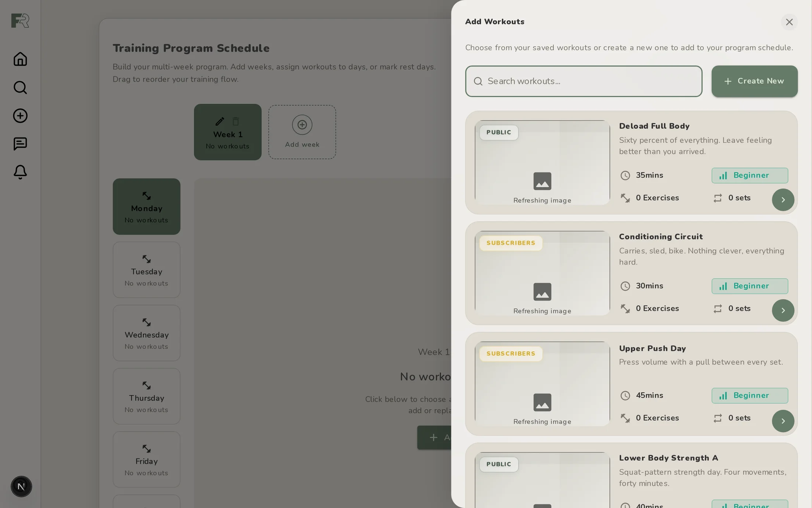Click the sidebar plus-circle create icon
812x508 pixels.
point(20,116)
